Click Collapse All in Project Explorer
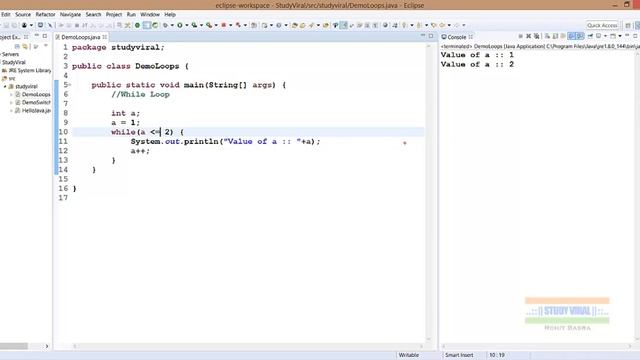 [x=17, y=47]
